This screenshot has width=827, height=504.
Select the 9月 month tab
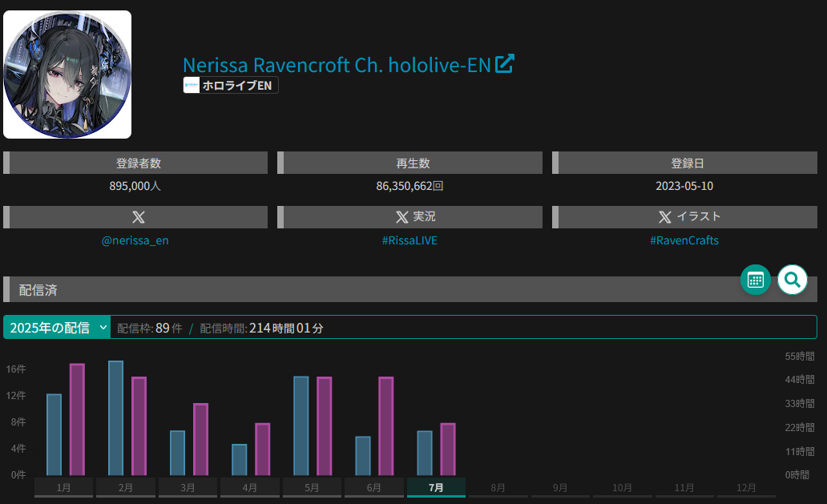560,488
